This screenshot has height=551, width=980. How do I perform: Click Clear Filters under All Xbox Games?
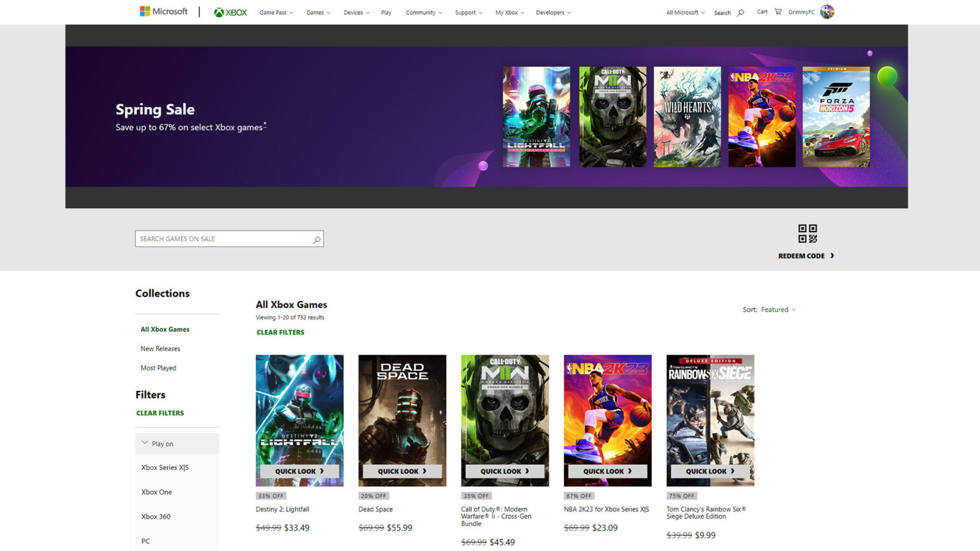280,332
